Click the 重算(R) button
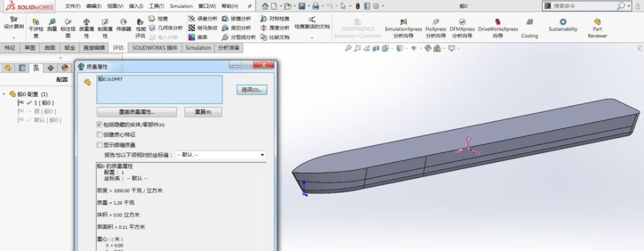644x251 pixels. point(203,112)
